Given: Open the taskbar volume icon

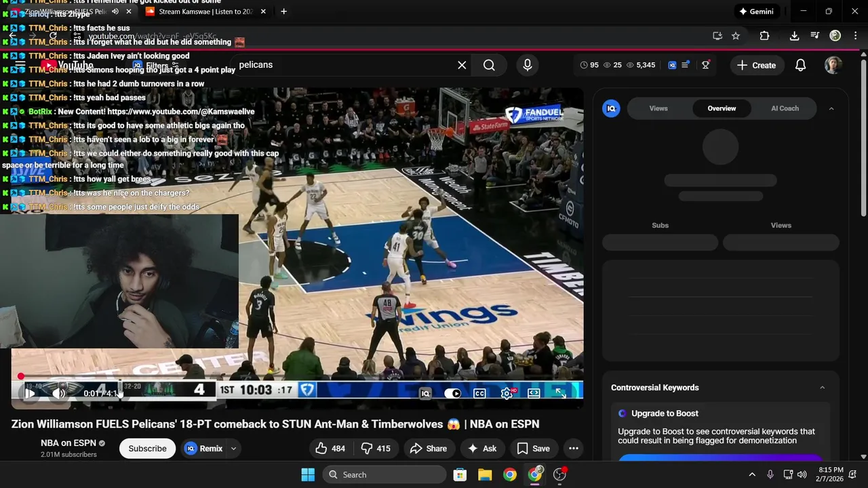Looking at the screenshot, I should pyautogui.click(x=802, y=474).
